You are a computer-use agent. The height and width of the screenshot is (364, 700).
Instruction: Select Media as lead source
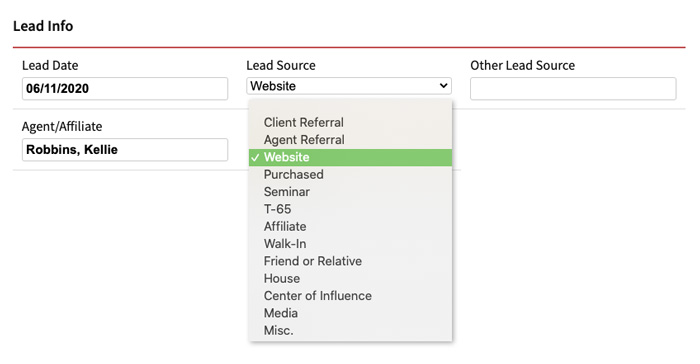[350, 313]
